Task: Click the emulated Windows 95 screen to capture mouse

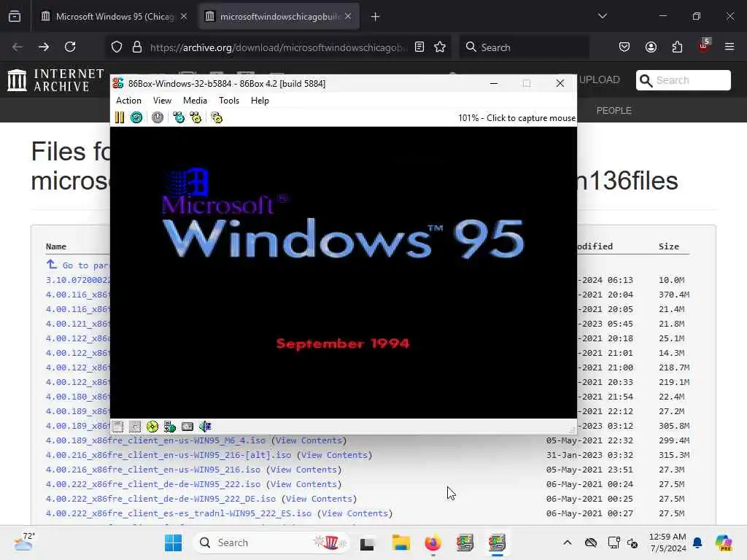Action: (343, 273)
